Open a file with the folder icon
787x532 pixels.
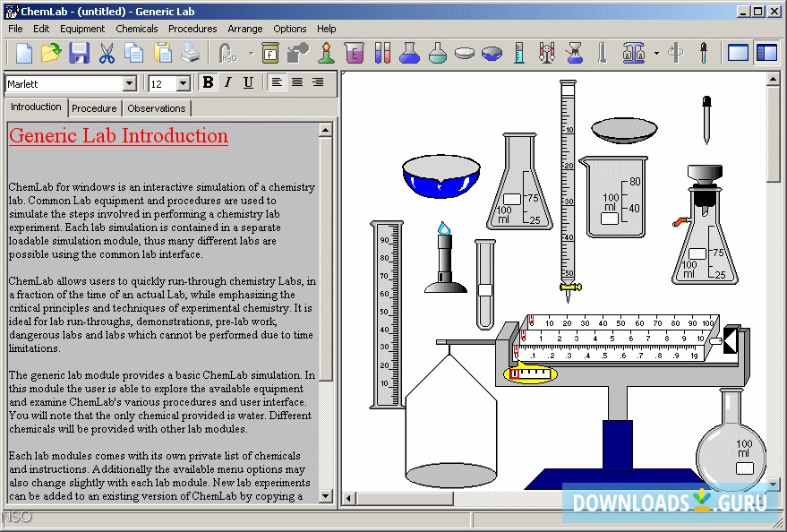(51, 53)
